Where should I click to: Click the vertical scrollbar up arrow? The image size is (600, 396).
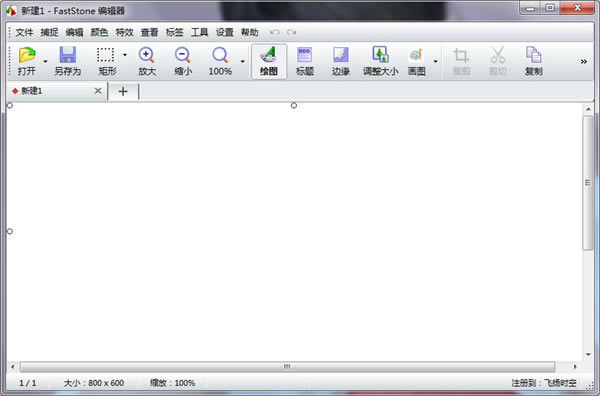coord(588,109)
